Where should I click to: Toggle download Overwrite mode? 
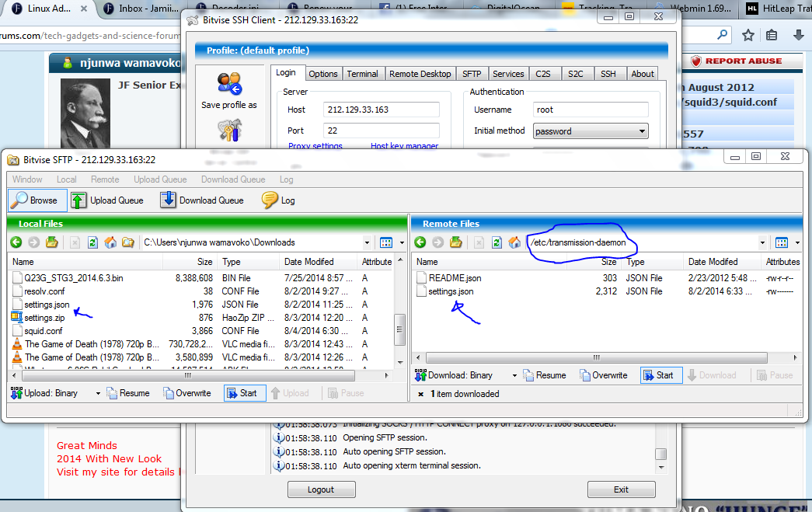[x=603, y=375]
